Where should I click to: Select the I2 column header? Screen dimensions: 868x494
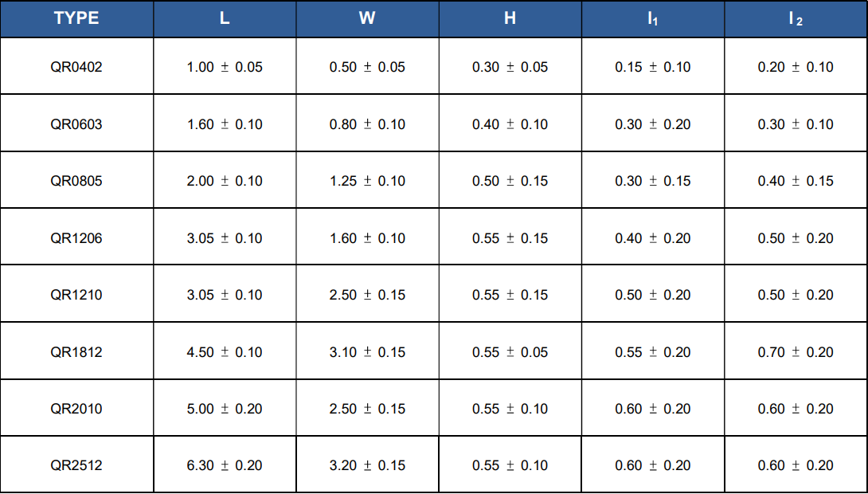796,19
